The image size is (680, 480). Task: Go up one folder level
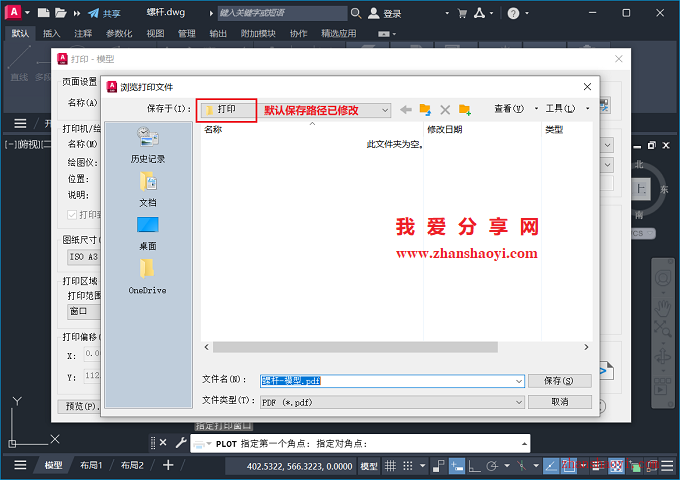pos(425,109)
